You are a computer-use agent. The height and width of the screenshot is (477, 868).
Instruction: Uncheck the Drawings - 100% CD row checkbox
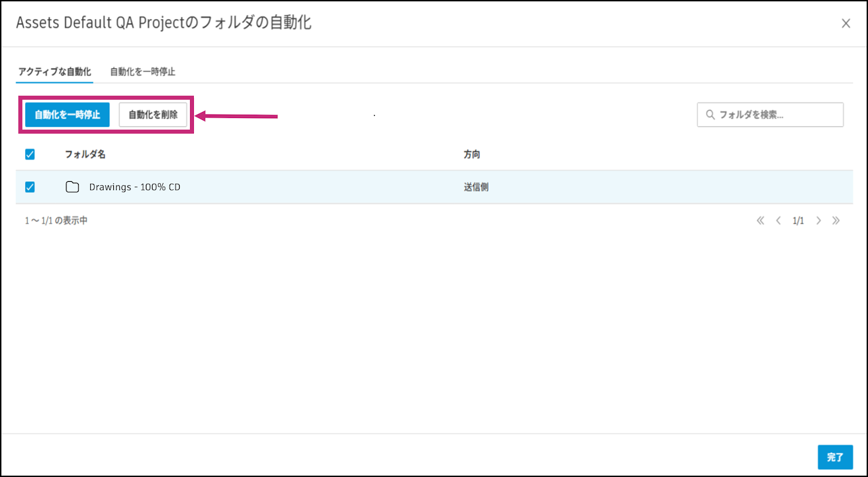pyautogui.click(x=30, y=187)
